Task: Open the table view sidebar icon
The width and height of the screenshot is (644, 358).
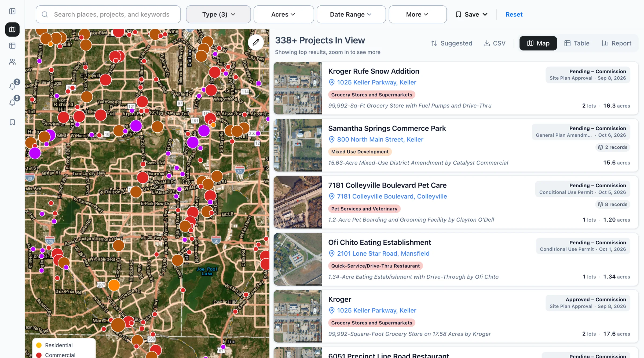Action: pyautogui.click(x=12, y=46)
